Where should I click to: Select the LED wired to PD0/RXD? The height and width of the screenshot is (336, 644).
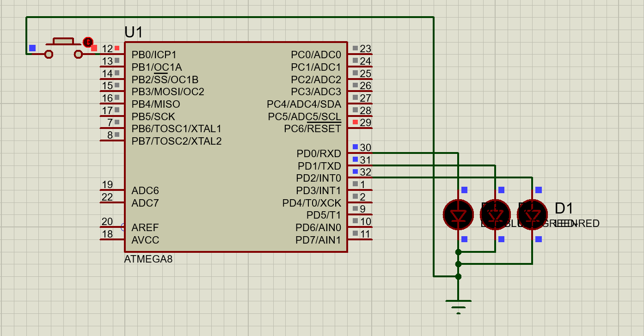pos(458,214)
